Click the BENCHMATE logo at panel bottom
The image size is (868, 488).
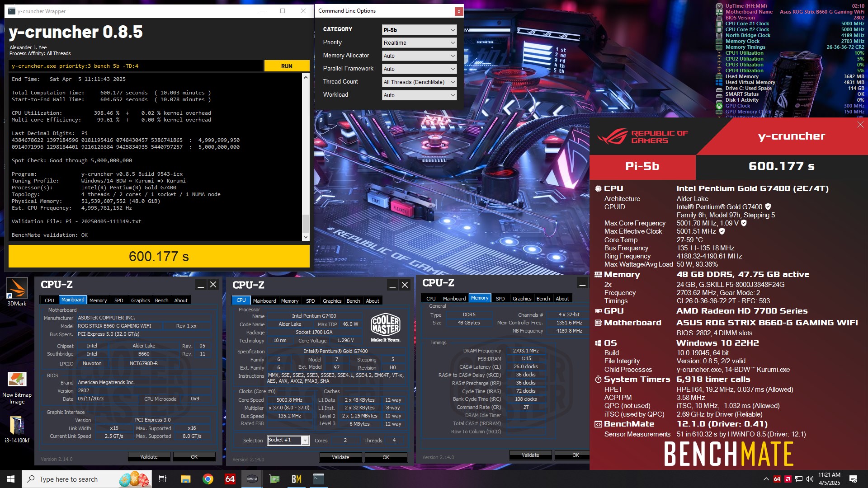coord(728,454)
